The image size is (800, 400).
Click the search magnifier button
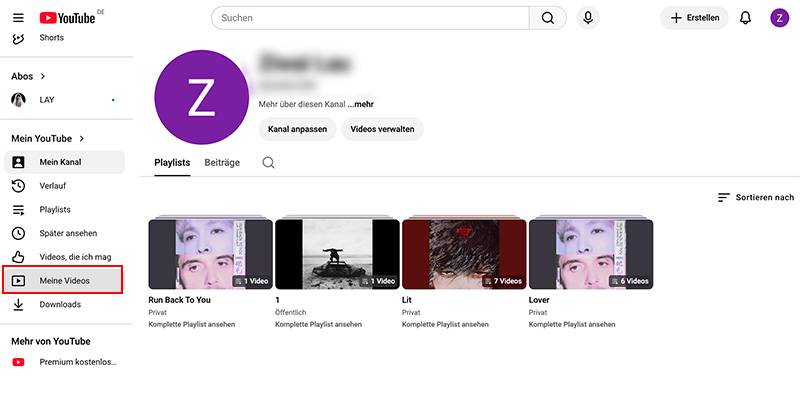[x=547, y=18]
